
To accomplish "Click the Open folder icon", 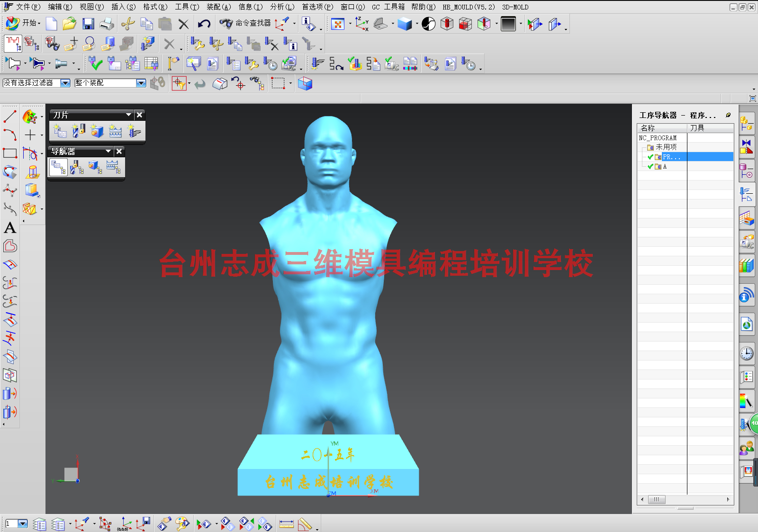I will (69, 24).
